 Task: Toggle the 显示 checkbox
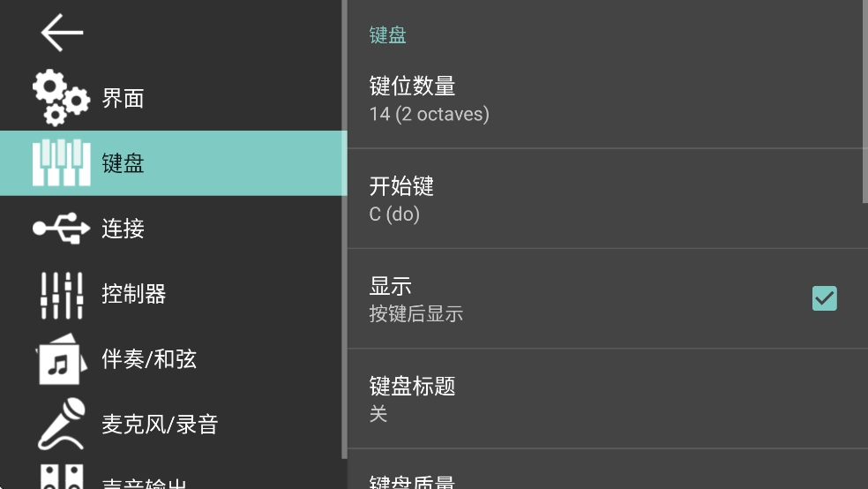coord(824,298)
